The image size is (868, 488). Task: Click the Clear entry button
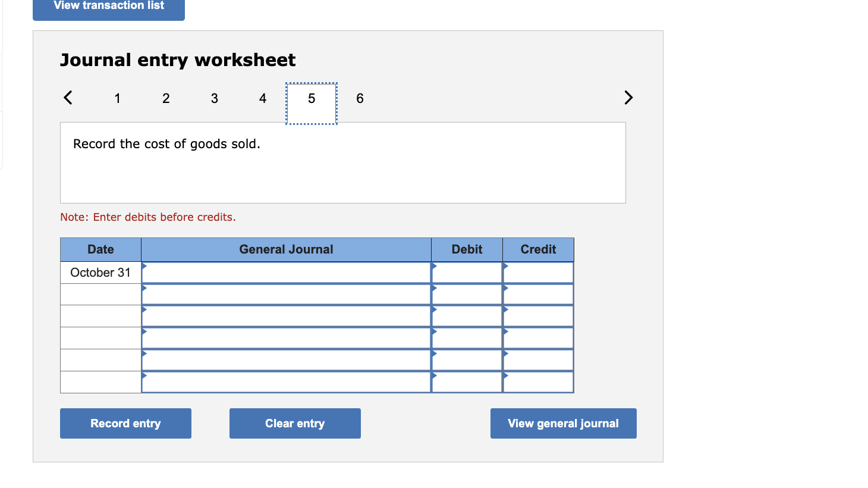pyautogui.click(x=295, y=423)
